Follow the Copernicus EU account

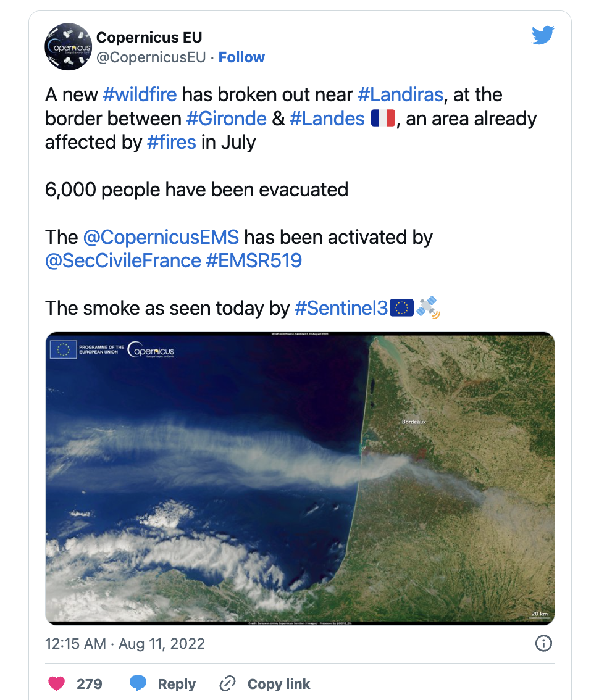coord(241,57)
